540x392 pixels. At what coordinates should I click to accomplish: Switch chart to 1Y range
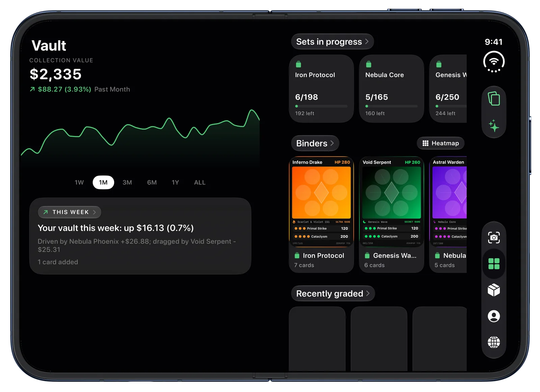(x=175, y=183)
